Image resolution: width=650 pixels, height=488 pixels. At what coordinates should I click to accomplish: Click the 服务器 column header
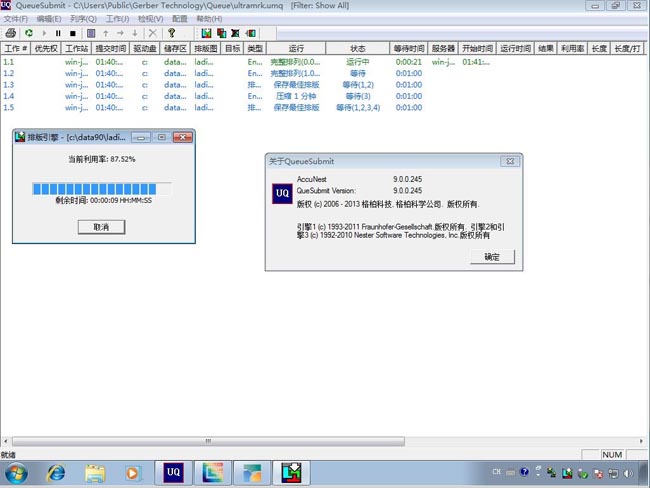443,49
